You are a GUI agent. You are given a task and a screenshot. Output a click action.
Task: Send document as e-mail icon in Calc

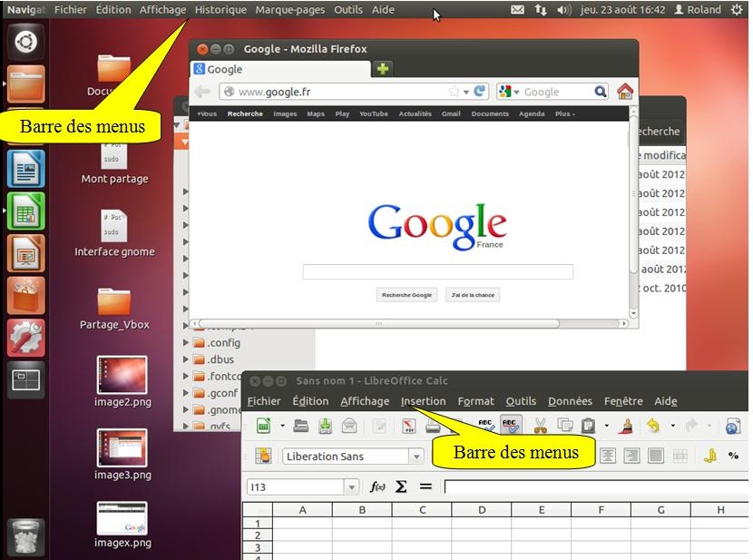pyautogui.click(x=349, y=426)
